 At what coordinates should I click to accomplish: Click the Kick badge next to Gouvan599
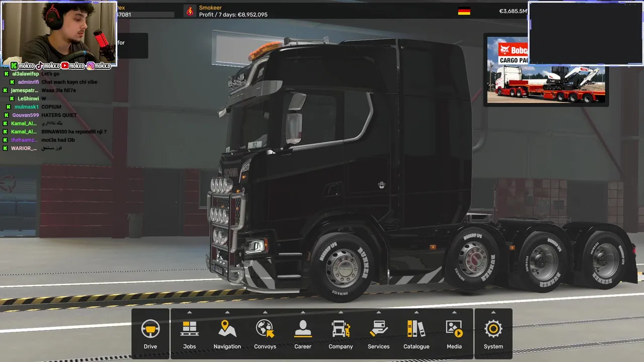pyautogui.click(x=7, y=115)
